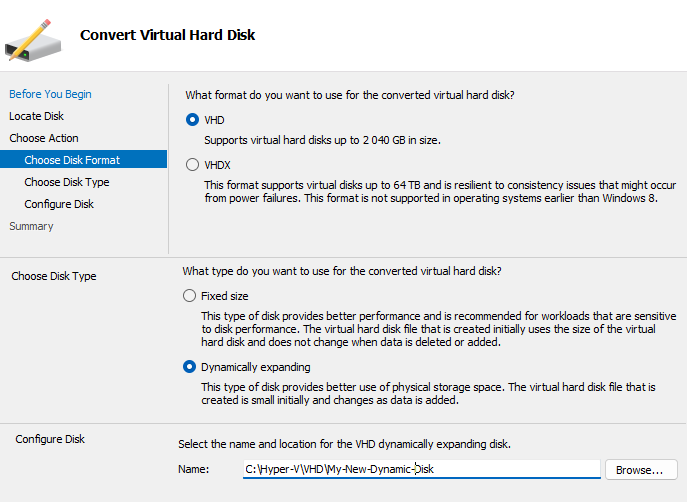
Task: Click the VHD radio label text
Action: click(x=214, y=120)
